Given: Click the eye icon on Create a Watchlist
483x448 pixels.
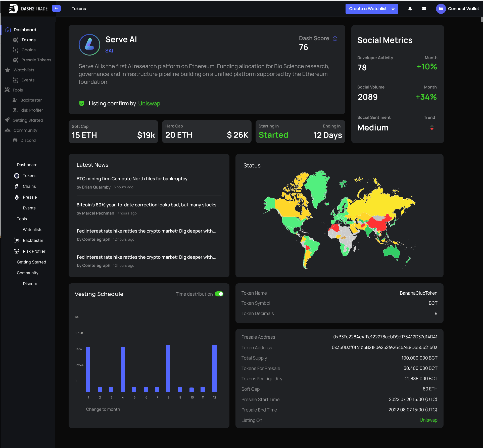Looking at the screenshot, I should tap(393, 9).
